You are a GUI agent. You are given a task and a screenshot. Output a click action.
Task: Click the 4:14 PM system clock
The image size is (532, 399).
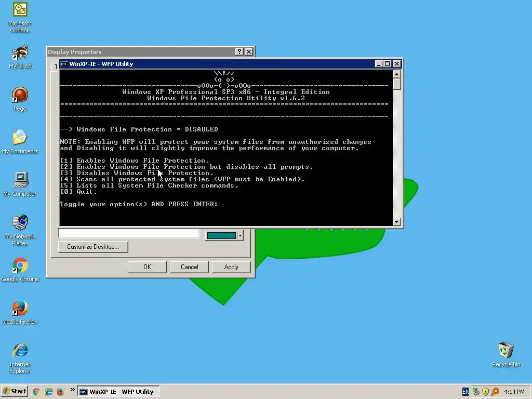[x=514, y=392]
